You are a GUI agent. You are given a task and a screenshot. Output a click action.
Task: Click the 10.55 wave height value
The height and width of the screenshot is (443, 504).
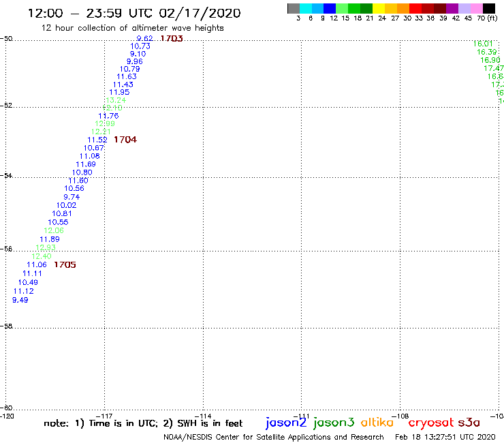pos(58,222)
